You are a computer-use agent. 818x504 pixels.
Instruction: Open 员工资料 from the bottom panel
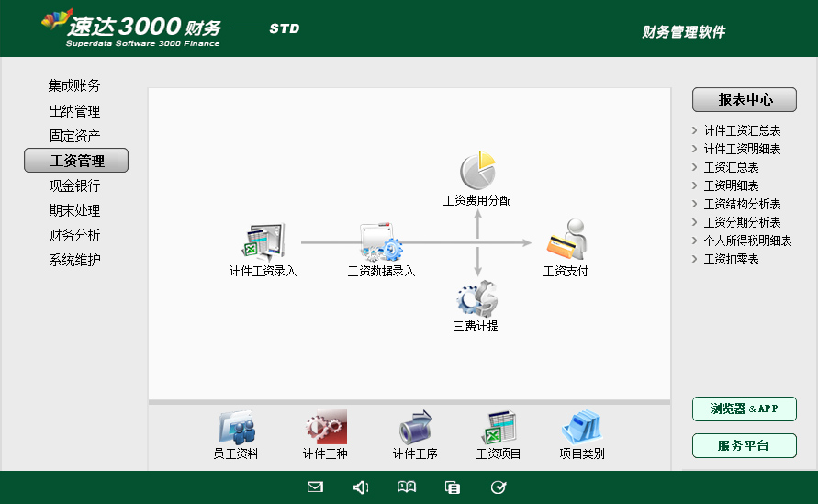pos(236,428)
